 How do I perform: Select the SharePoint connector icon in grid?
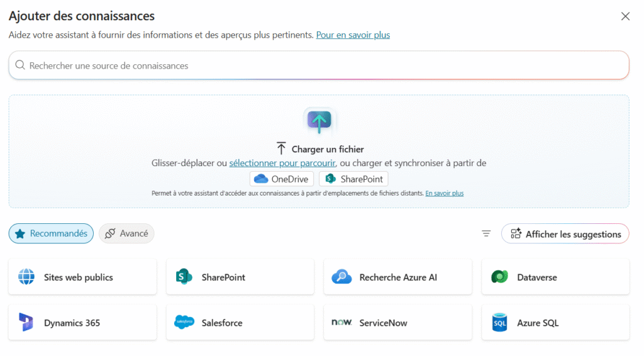(x=184, y=277)
